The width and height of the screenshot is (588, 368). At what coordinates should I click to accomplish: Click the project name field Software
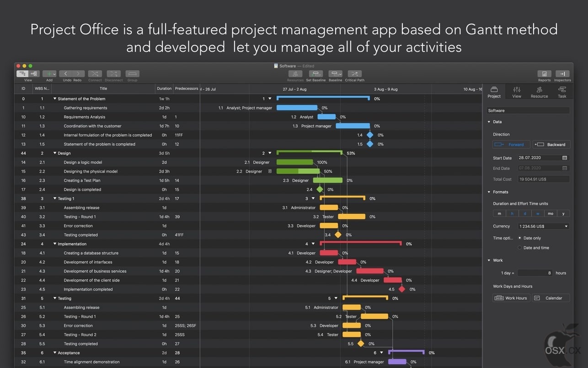[528, 110]
